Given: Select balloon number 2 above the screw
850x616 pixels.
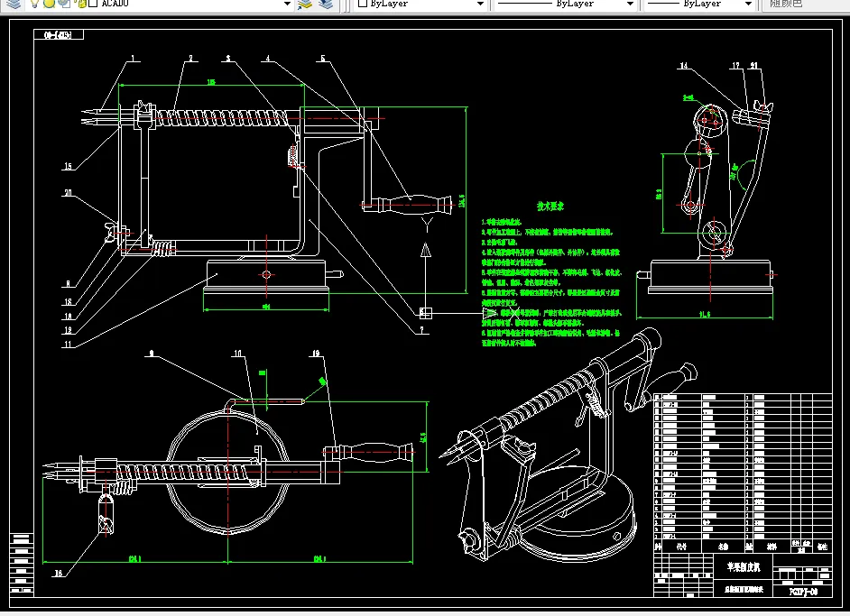Looking at the screenshot, I should (x=190, y=58).
